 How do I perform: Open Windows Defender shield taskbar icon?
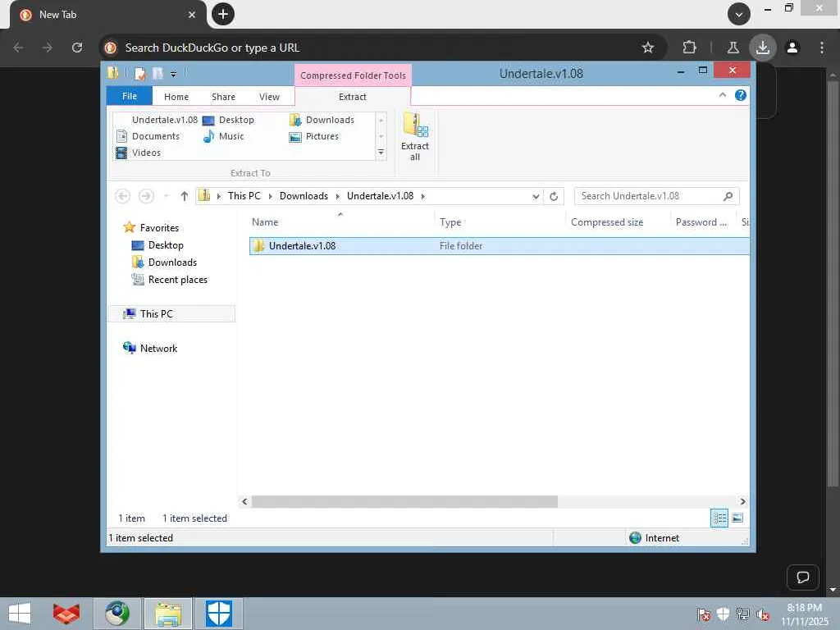(x=219, y=614)
